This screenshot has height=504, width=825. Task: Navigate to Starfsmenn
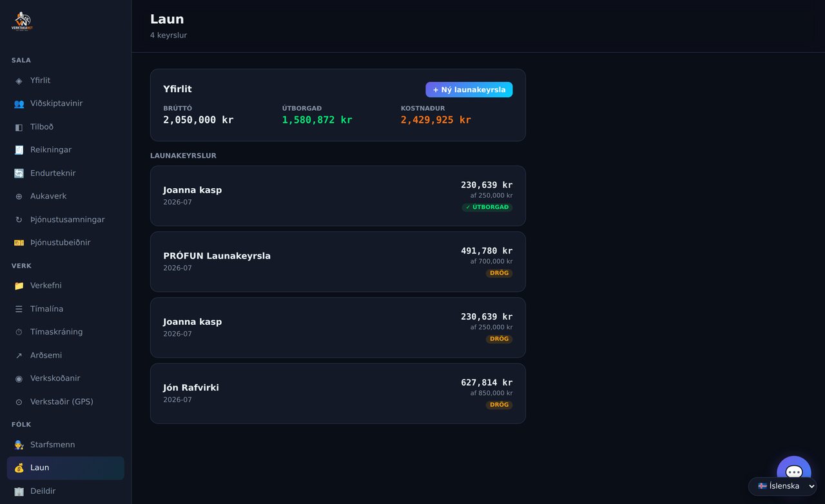tap(66, 445)
